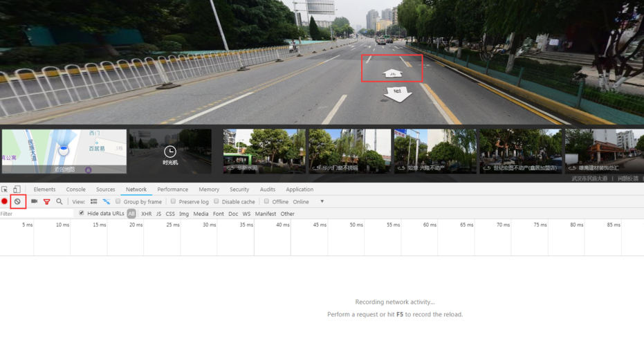The width and height of the screenshot is (644, 346).
Task: Tick the Offline checkbox
Action: coord(266,201)
